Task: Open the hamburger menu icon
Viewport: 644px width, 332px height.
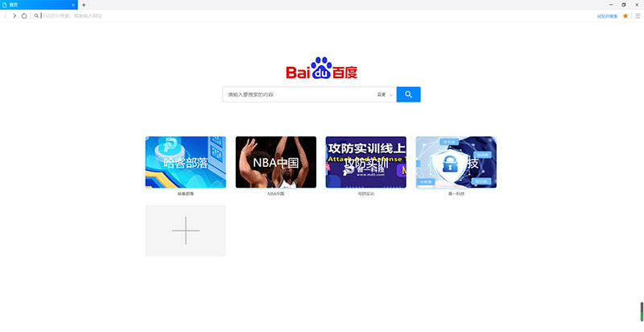Action: click(638, 15)
